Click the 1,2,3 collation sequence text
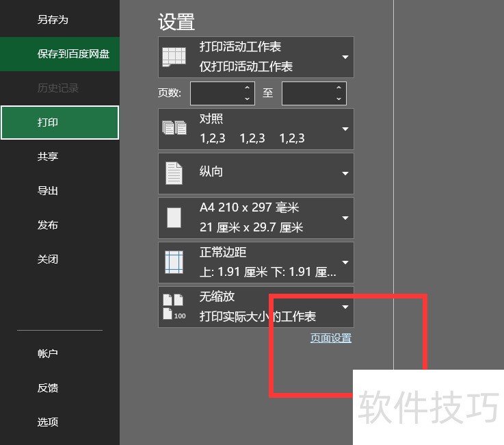Viewport: 504px width, 445px height. [252, 138]
